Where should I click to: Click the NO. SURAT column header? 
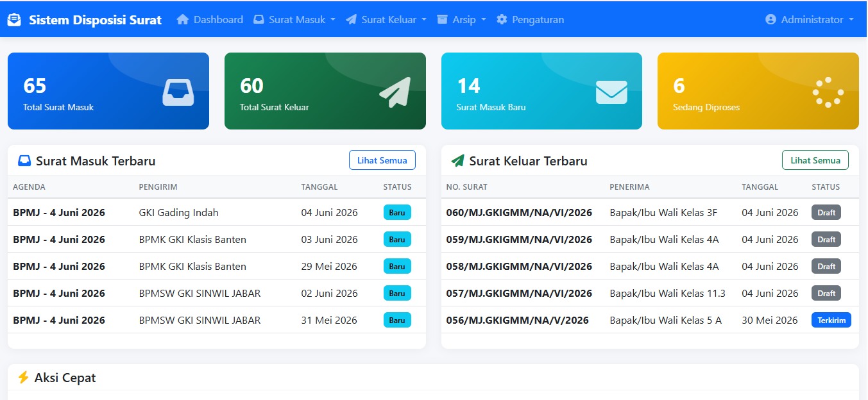467,187
